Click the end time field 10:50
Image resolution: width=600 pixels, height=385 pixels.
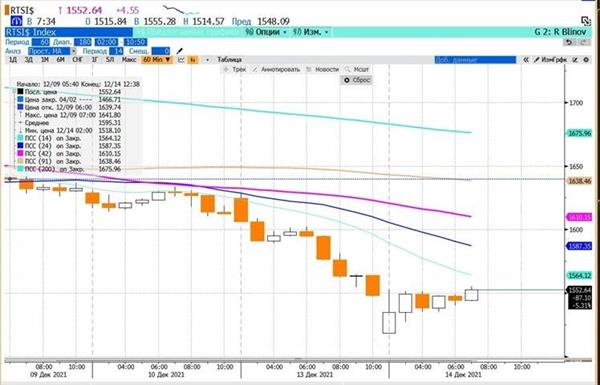click(x=135, y=42)
